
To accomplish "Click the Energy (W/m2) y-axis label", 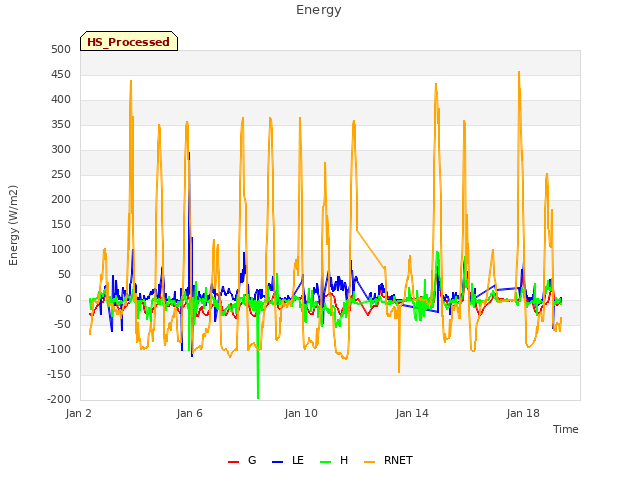I will click(13, 225).
